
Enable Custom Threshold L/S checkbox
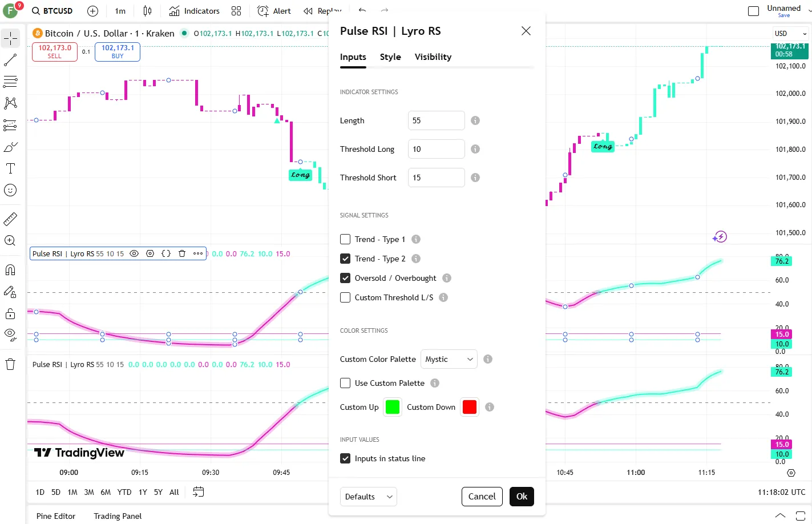click(345, 297)
